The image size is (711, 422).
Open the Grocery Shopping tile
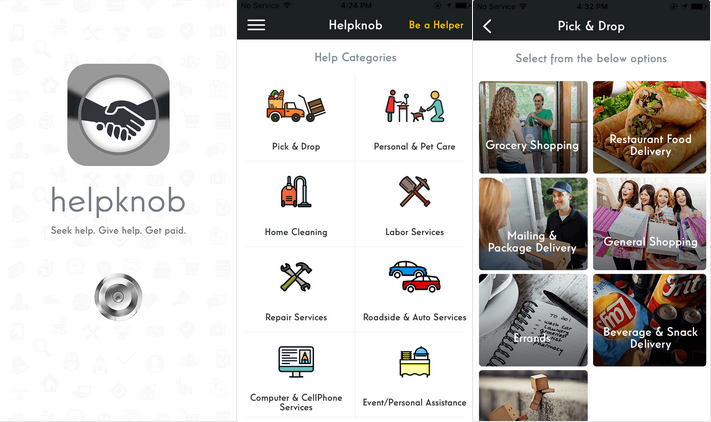(533, 127)
